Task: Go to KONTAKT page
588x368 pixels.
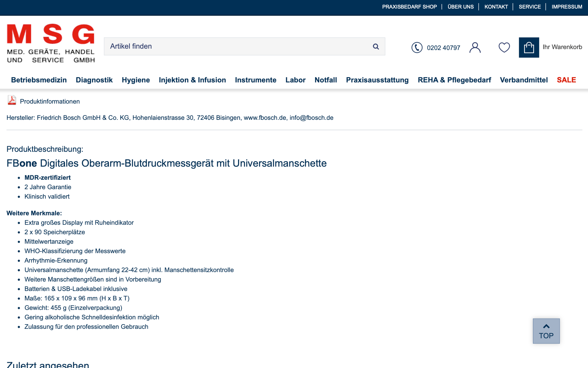Action: (x=496, y=7)
